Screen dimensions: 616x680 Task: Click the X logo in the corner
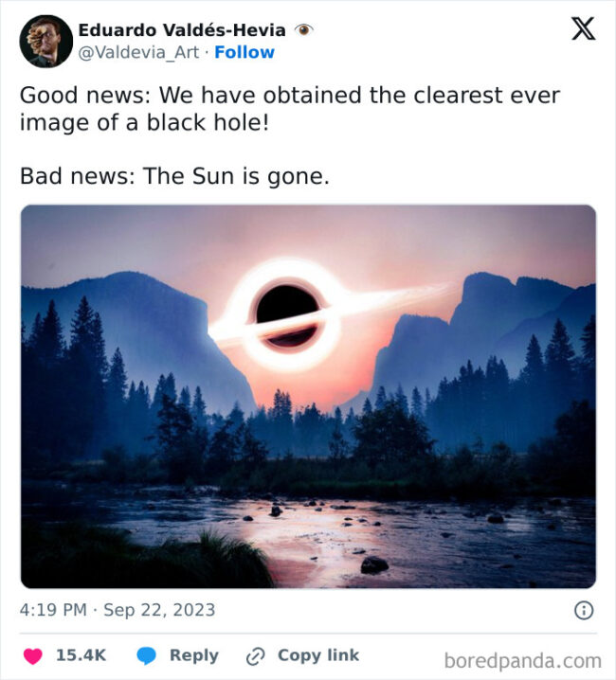[583, 30]
